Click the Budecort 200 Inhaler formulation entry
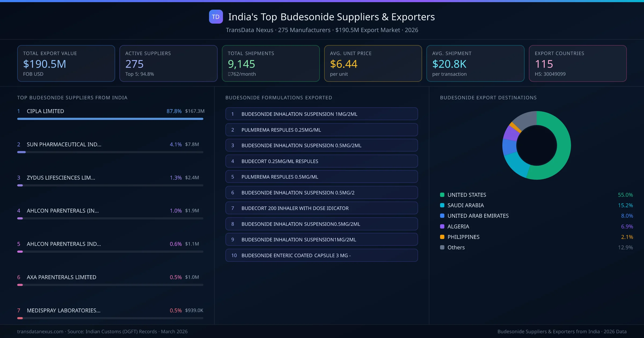This screenshot has height=338, width=644. pos(321,208)
